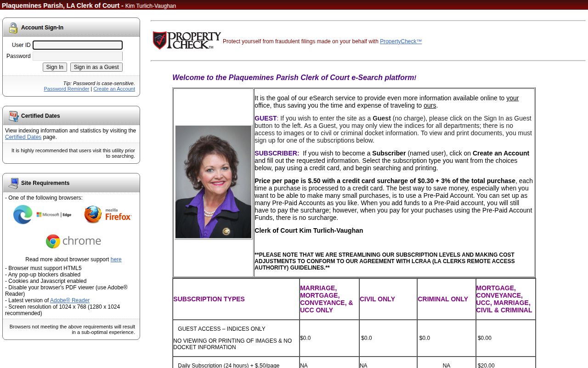Image resolution: width=588 pixels, height=368 pixels.
Task: Click the Account Sign-In lock icon
Action: pyautogui.click(x=13, y=28)
